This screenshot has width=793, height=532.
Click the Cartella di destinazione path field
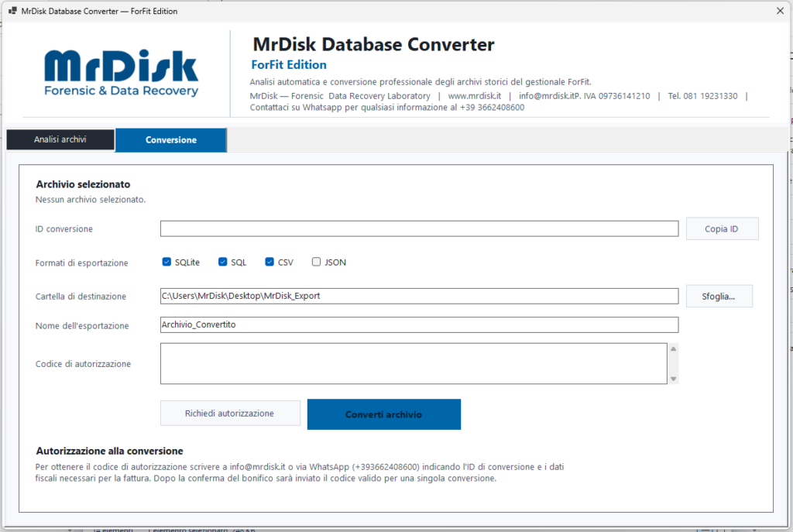[x=419, y=296]
